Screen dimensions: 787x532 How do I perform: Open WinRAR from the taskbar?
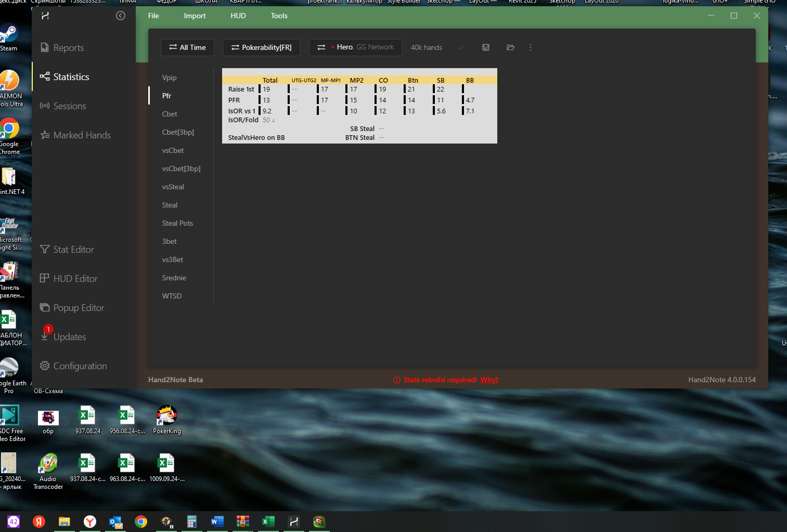pos(243,522)
